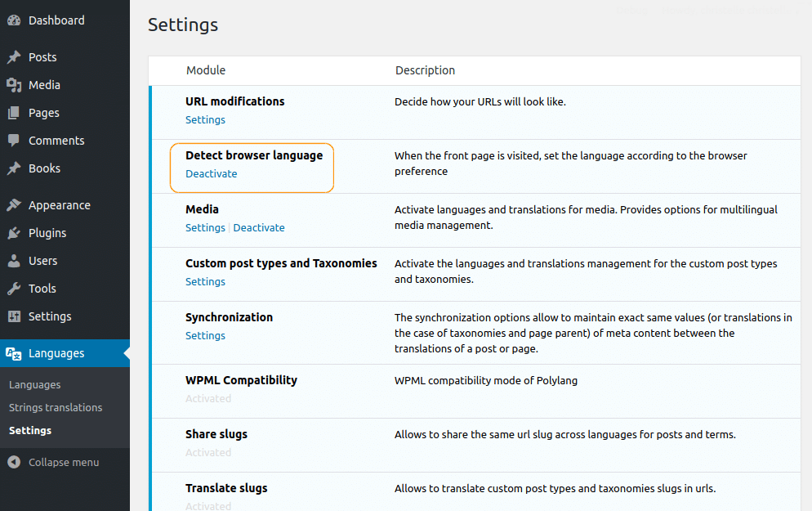Click the Users person icon
The image size is (812, 511).
pyautogui.click(x=14, y=261)
